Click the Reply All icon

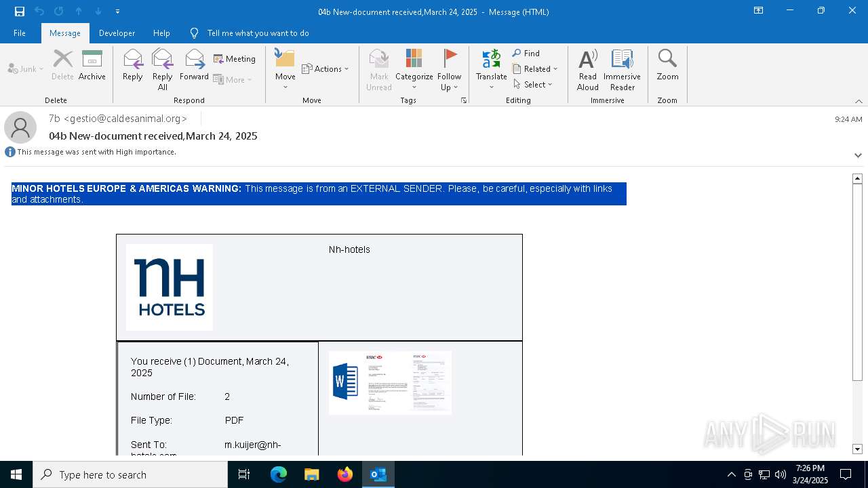(x=163, y=69)
